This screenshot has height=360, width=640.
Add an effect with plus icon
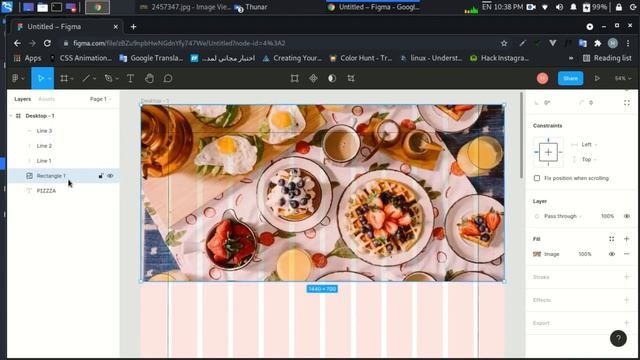pos(627,300)
